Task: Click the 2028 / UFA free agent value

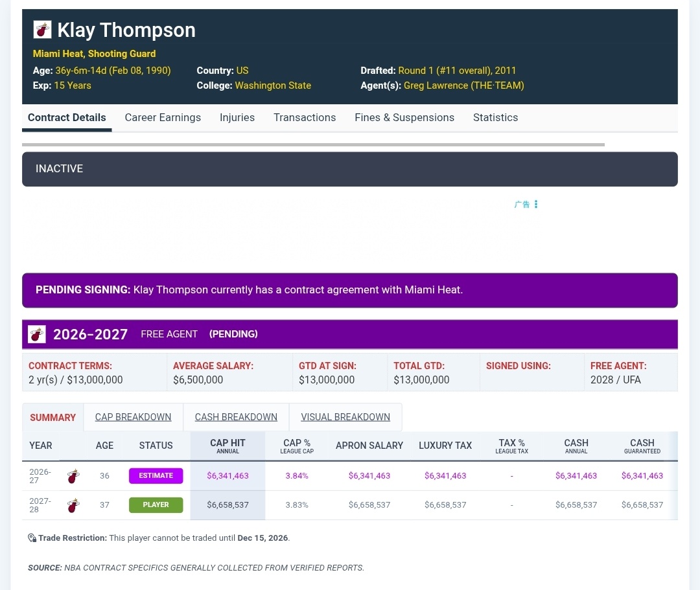Action: tap(616, 380)
